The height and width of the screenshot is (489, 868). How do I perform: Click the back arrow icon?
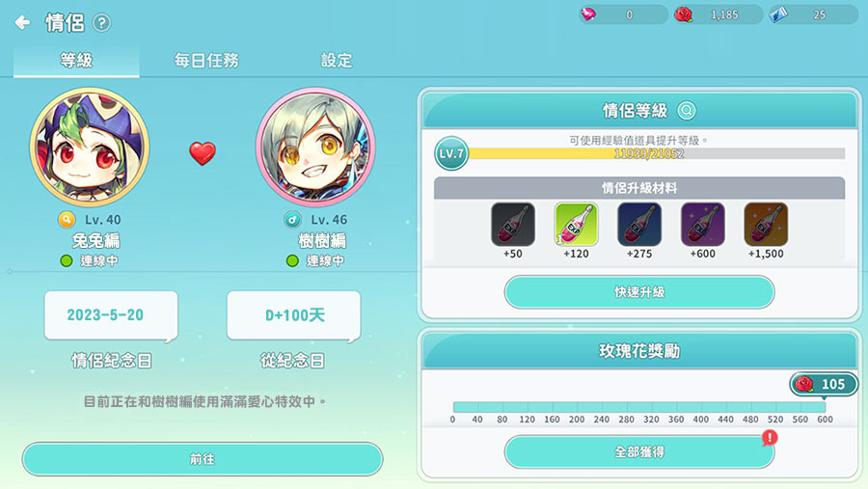pyautogui.click(x=22, y=23)
